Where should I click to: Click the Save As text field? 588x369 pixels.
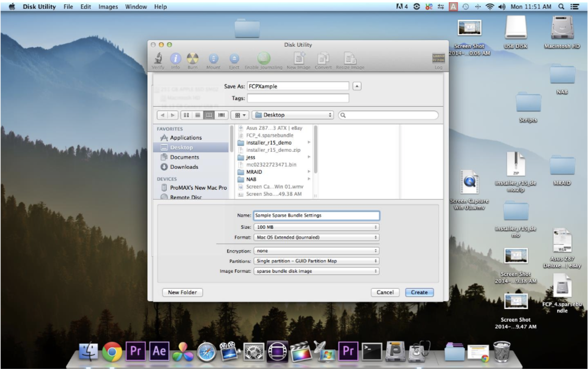click(298, 86)
